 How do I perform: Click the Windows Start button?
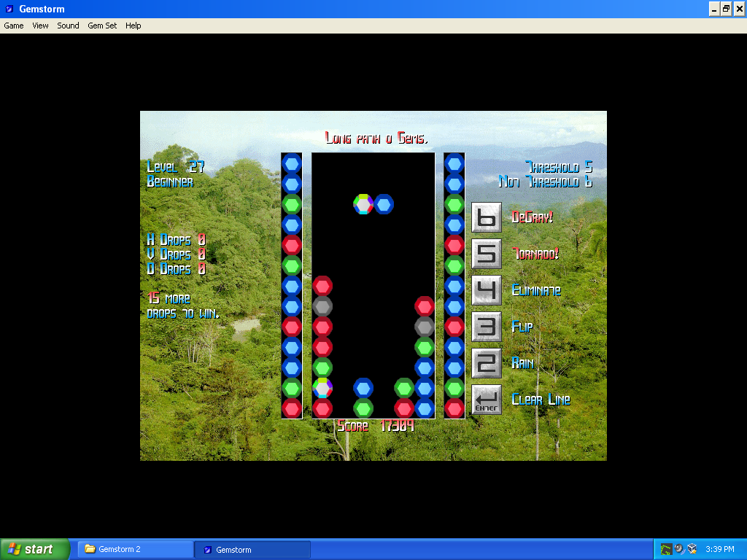pyautogui.click(x=35, y=549)
